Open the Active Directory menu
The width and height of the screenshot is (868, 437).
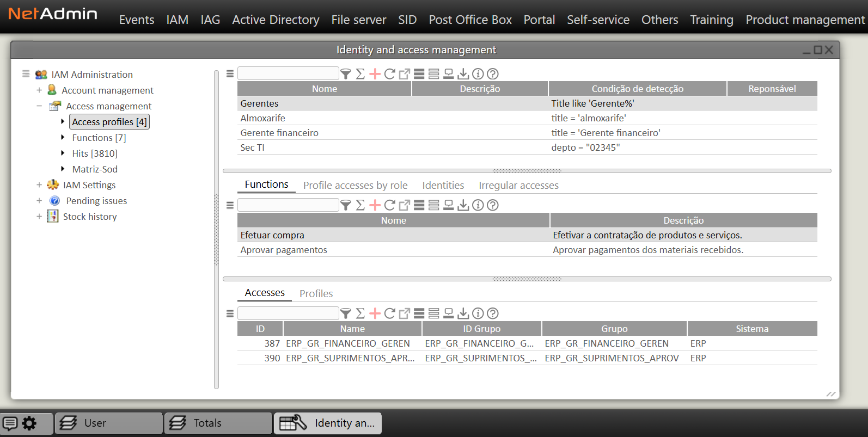pos(276,20)
